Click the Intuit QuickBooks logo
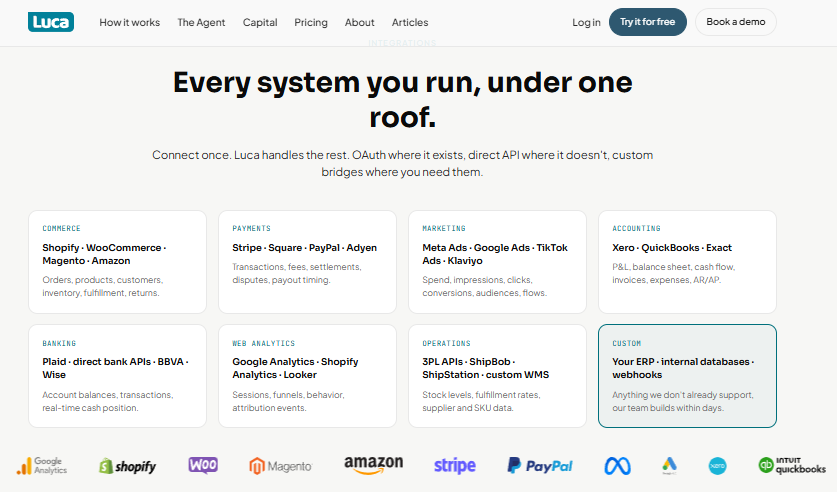 tap(792, 465)
